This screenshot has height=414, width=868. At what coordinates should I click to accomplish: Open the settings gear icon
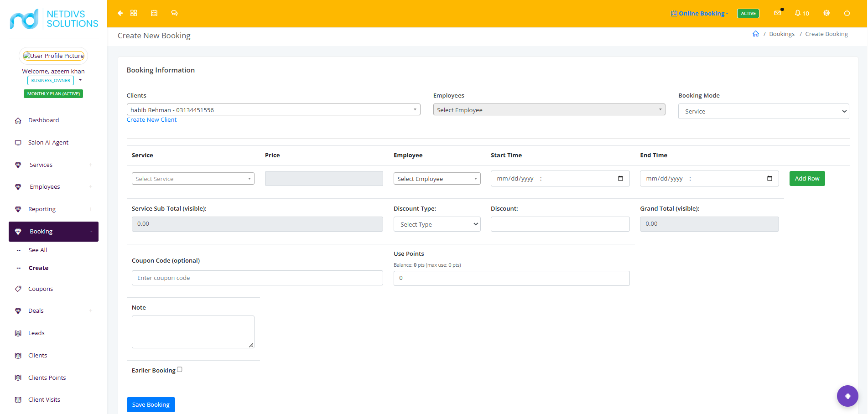(826, 13)
